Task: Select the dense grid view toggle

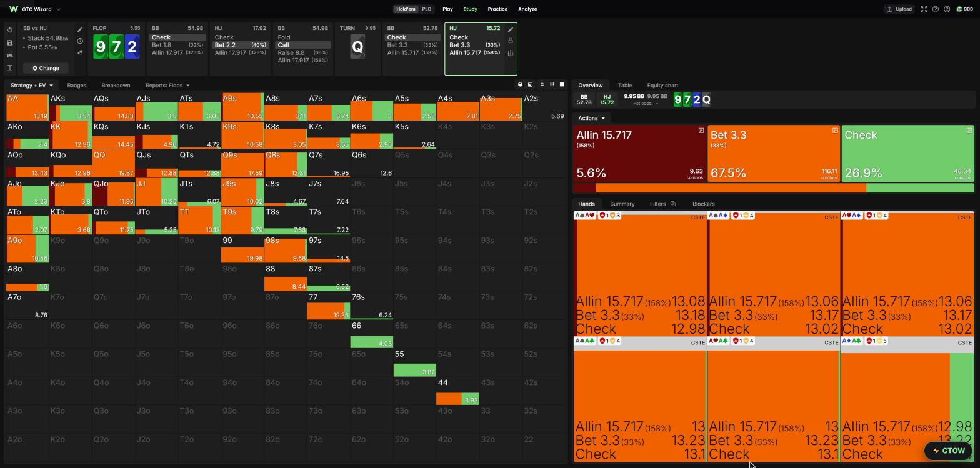Action: pos(552,85)
